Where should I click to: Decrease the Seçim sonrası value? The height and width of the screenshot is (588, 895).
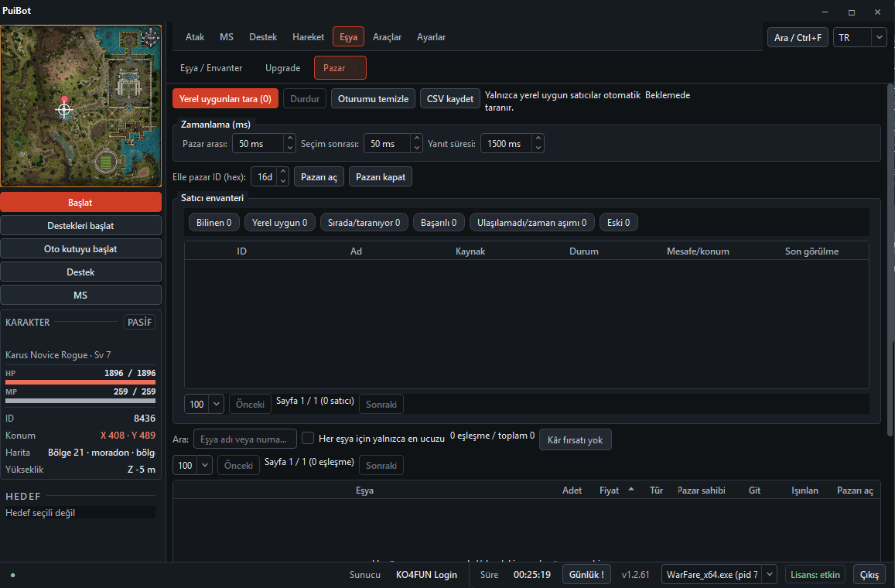point(417,149)
